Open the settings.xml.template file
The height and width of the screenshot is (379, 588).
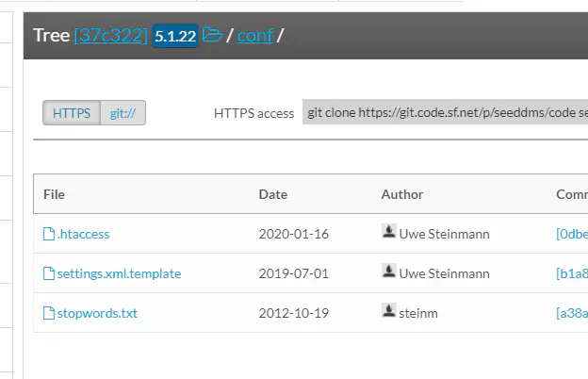tap(119, 273)
